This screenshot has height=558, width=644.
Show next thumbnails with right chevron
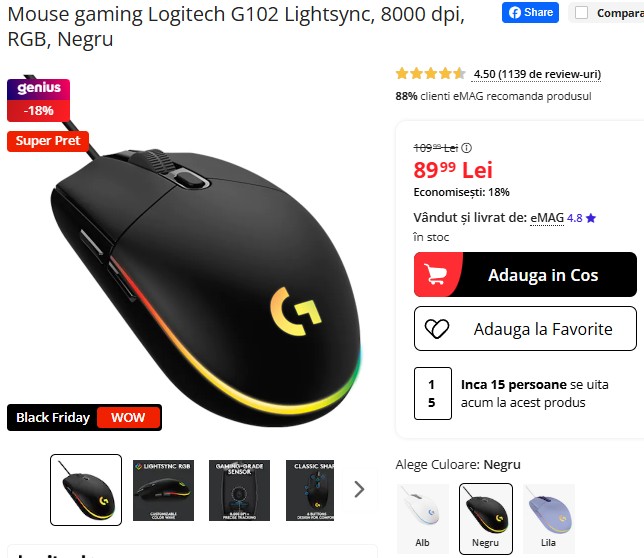click(x=359, y=489)
